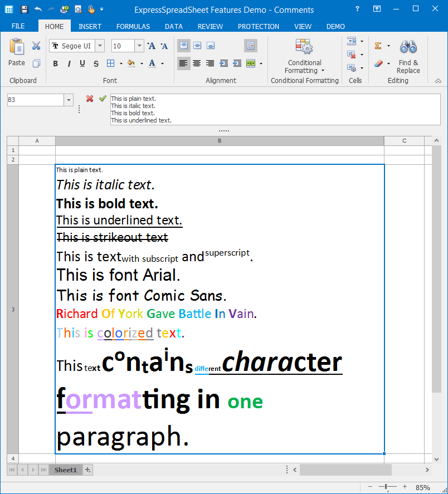Screen dimensions: 448x494
Task: Open the FORMULAS ribbon tab
Action: (x=133, y=26)
